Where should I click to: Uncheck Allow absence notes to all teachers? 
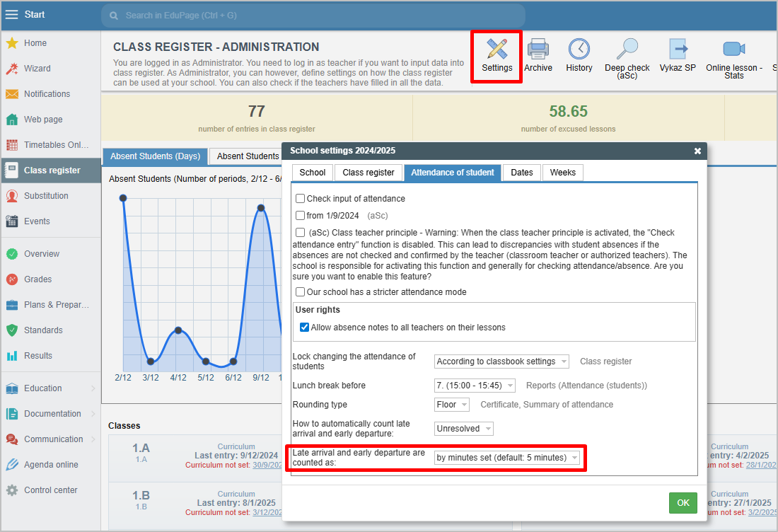tap(305, 328)
